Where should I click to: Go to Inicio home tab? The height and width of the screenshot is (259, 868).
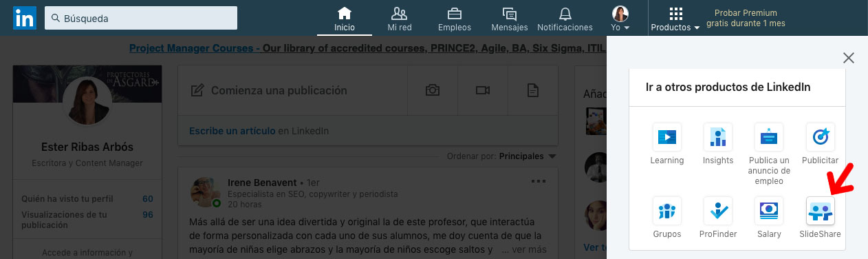pos(345,19)
